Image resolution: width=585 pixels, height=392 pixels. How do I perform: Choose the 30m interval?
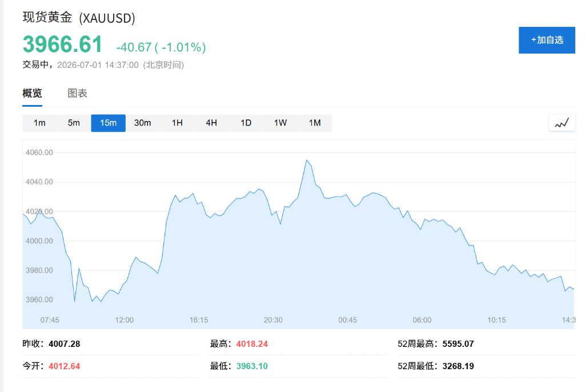pos(142,123)
